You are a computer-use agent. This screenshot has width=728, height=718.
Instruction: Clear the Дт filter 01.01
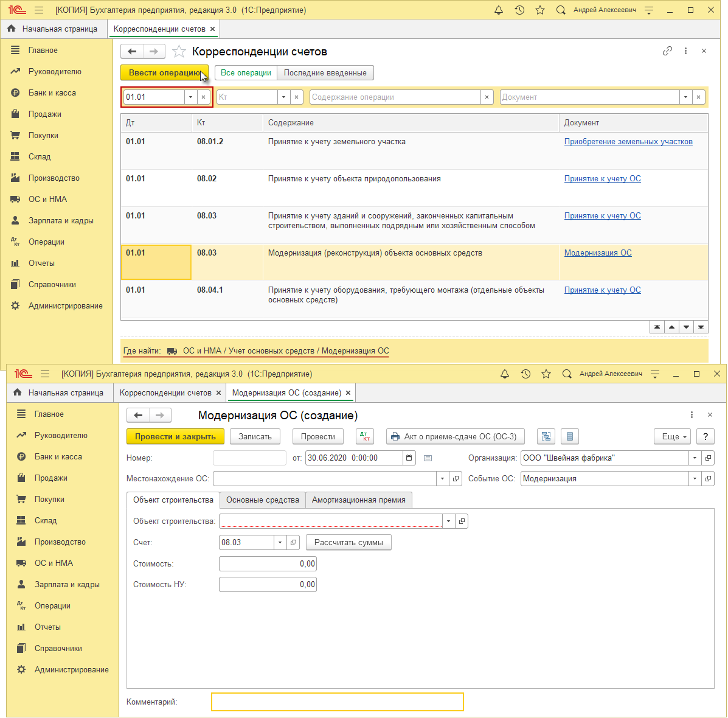203,97
